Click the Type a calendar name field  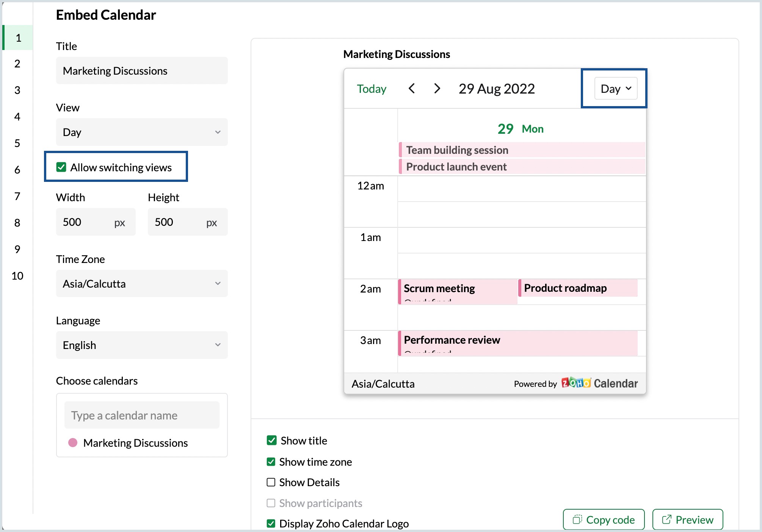tap(142, 415)
